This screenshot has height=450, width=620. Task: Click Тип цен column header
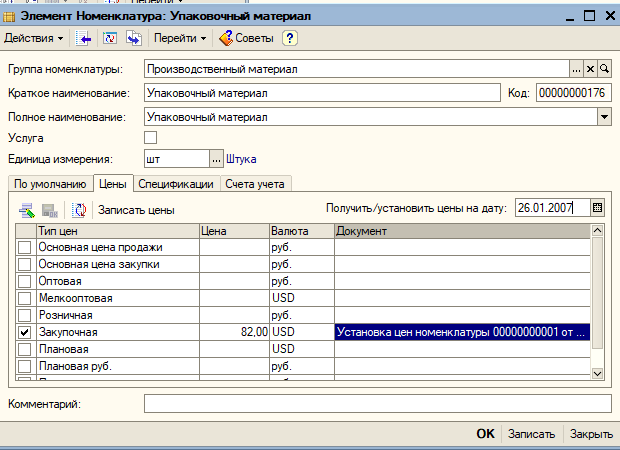(118, 231)
